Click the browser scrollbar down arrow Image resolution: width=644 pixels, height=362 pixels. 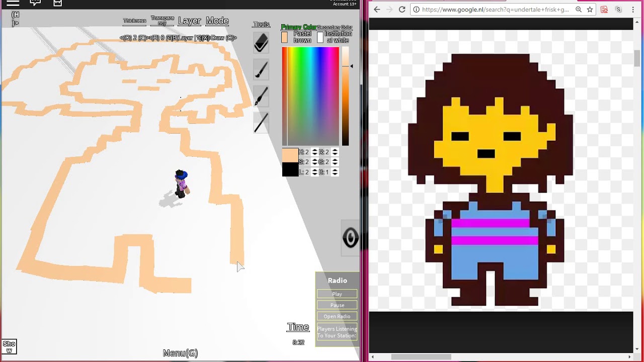637,349
